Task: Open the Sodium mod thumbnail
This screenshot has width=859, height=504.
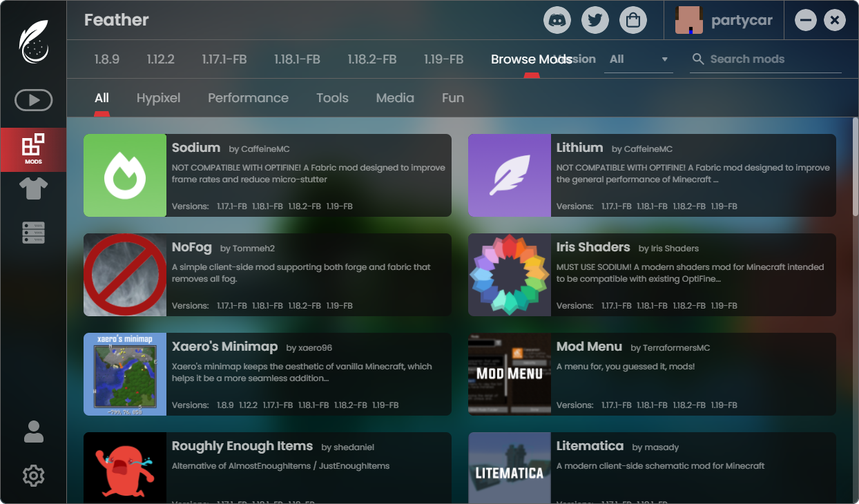Action: pyautogui.click(x=125, y=175)
